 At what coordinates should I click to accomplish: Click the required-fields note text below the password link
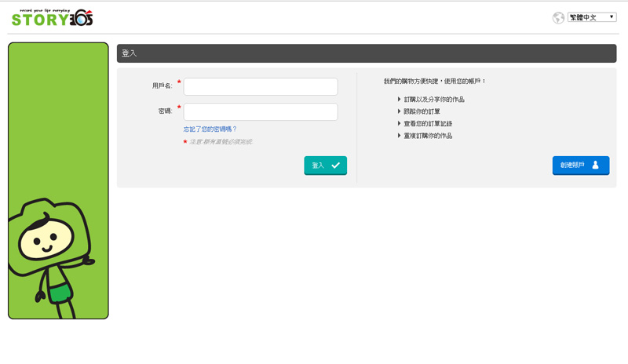221,142
